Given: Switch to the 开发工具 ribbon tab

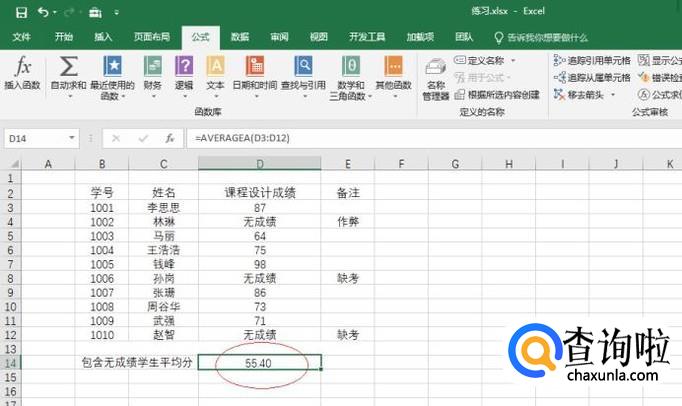Looking at the screenshot, I should point(367,37).
